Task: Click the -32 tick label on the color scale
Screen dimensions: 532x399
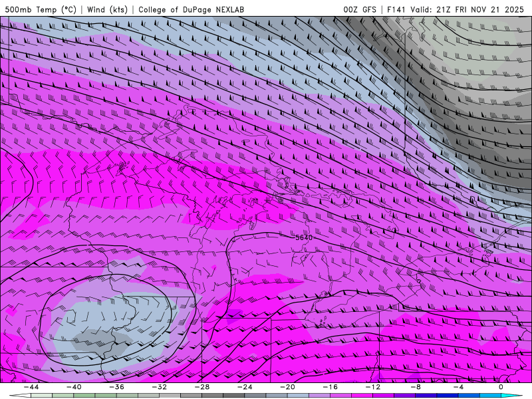Action: pyautogui.click(x=160, y=387)
